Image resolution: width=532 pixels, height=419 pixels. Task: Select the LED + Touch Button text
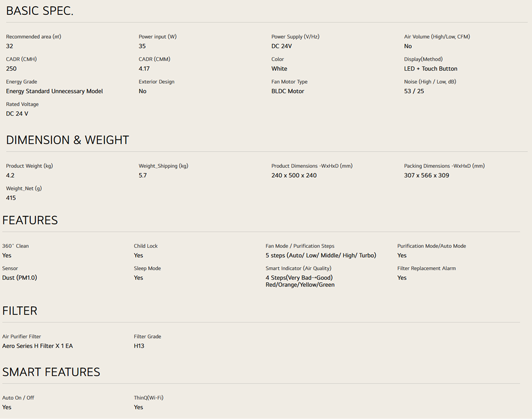point(430,69)
